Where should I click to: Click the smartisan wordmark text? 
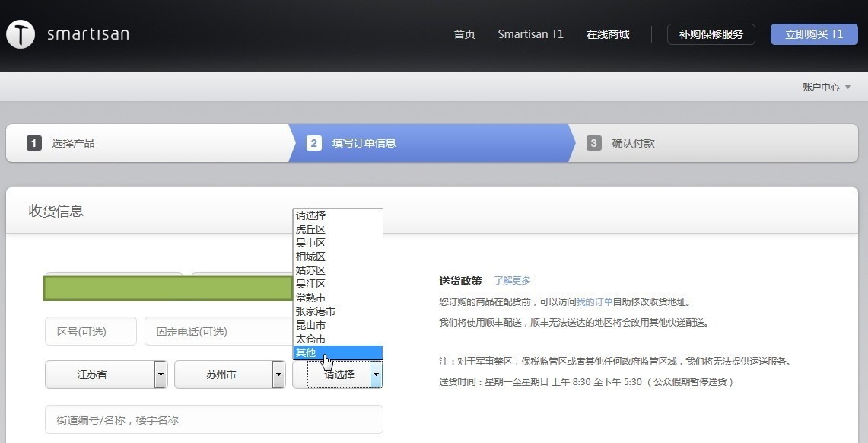[x=88, y=34]
